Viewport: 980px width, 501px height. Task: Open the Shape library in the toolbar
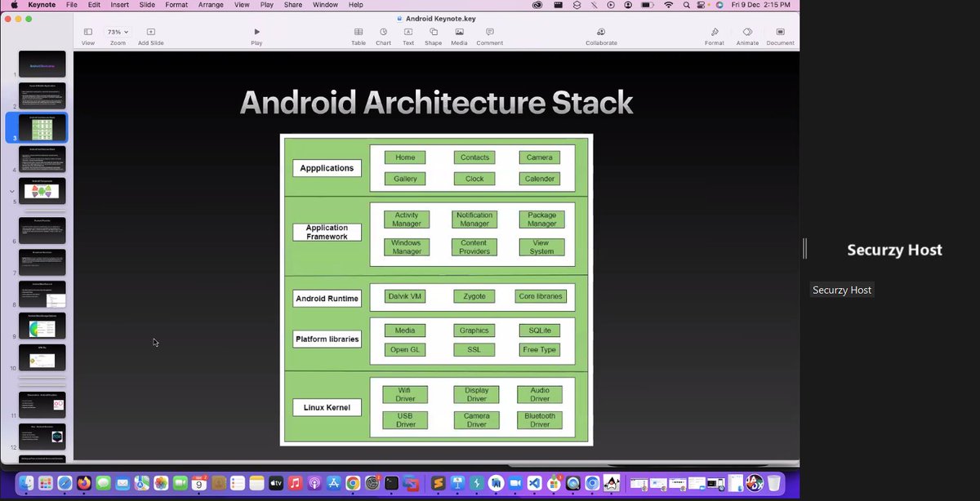pyautogui.click(x=433, y=32)
